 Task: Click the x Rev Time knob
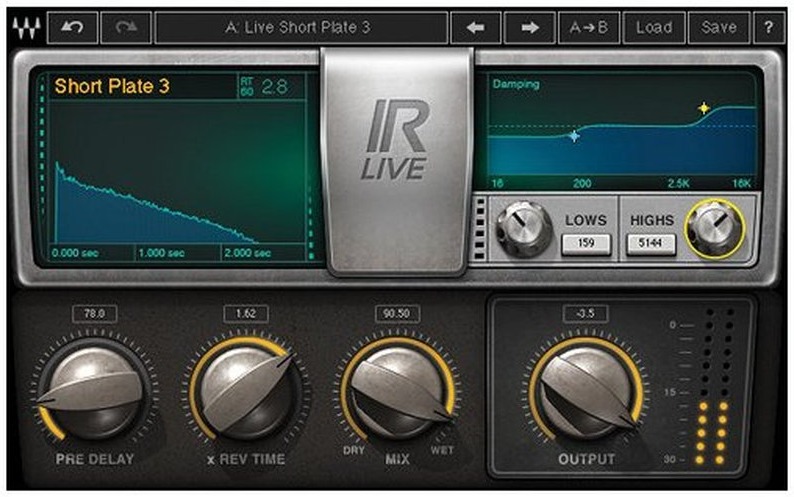point(246,391)
